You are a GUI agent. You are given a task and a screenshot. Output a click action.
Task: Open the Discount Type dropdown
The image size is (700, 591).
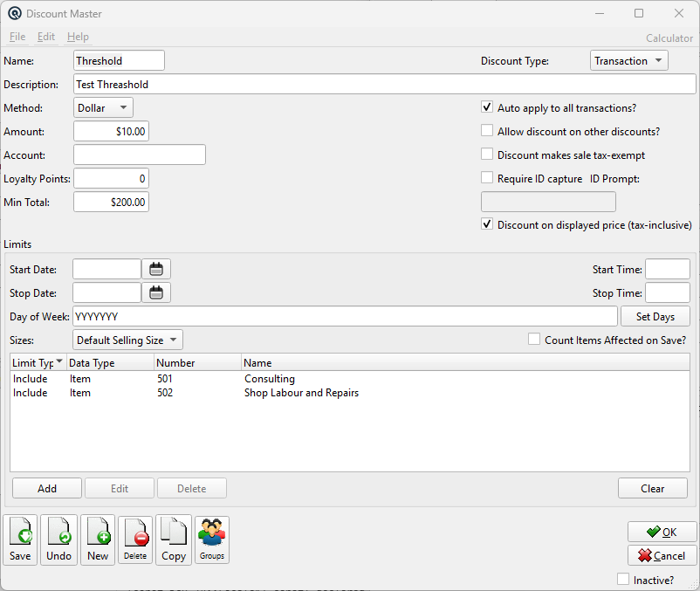629,61
